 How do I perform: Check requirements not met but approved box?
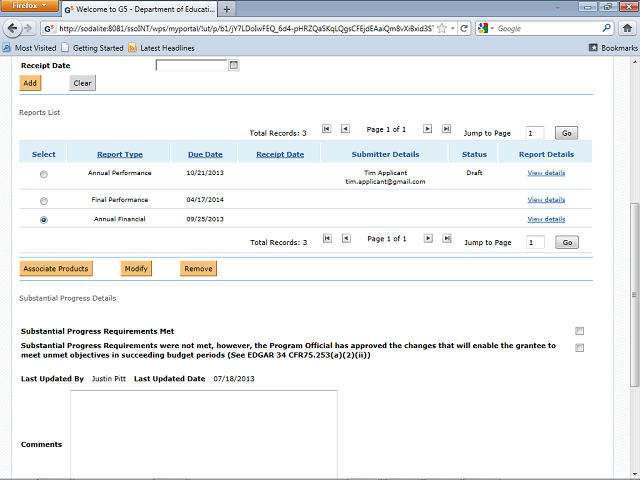579,348
